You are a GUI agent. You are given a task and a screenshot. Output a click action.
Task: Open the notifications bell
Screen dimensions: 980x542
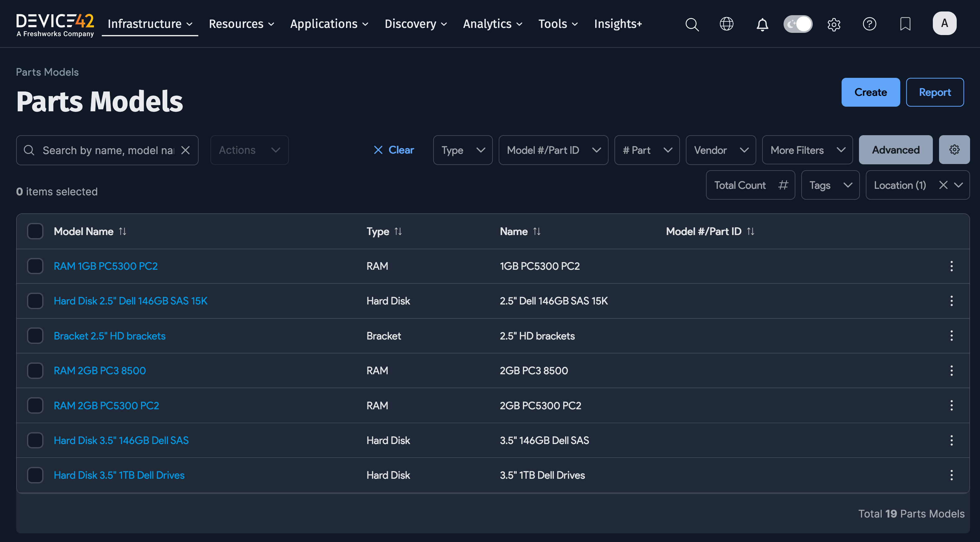(762, 24)
